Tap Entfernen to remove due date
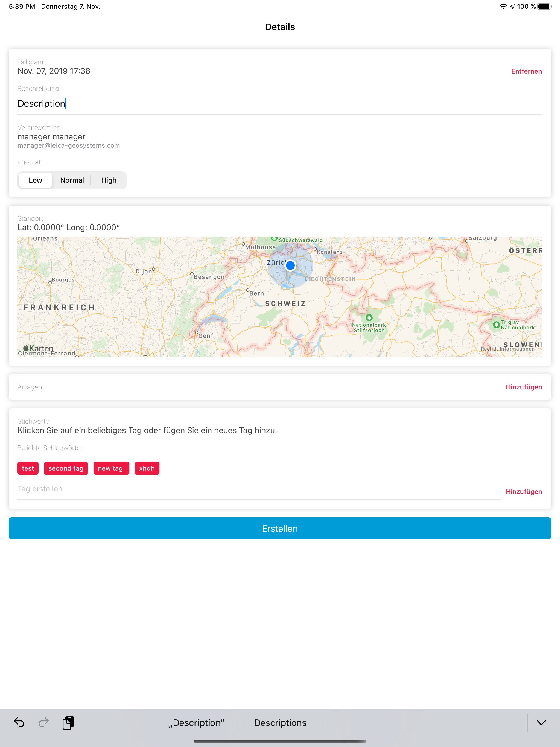Viewport: 560px width, 747px height. click(526, 71)
